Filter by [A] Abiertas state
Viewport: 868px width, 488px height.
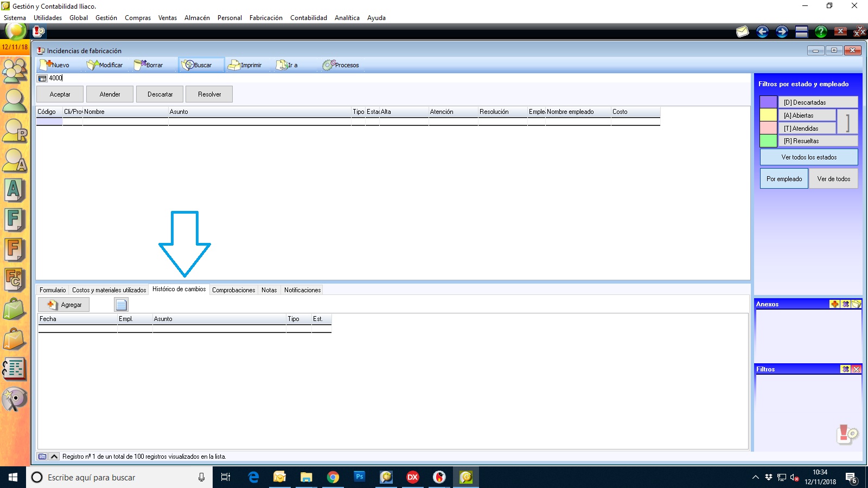pos(807,115)
